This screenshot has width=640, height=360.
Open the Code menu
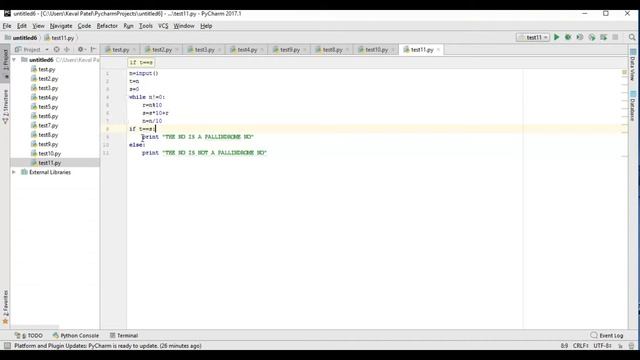point(84,26)
